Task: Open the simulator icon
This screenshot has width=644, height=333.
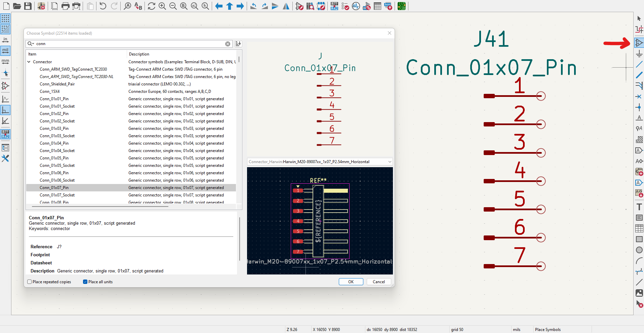Action: [356, 6]
